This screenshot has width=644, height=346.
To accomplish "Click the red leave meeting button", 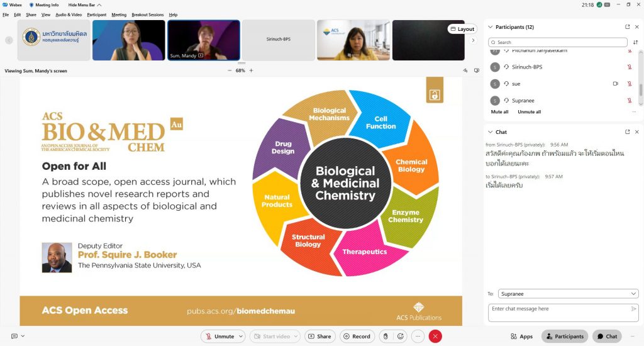I will [x=435, y=337].
